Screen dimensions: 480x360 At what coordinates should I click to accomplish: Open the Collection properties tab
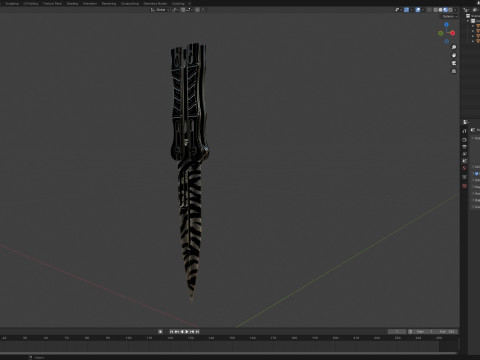click(x=465, y=177)
